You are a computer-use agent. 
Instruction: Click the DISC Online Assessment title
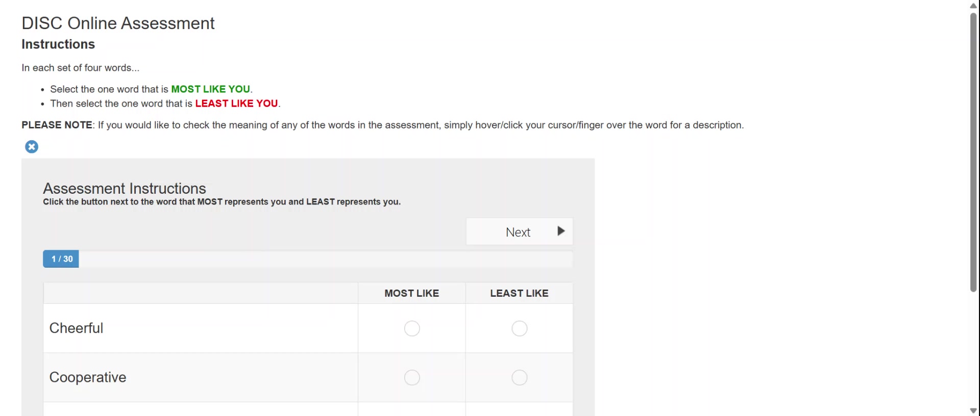[118, 23]
